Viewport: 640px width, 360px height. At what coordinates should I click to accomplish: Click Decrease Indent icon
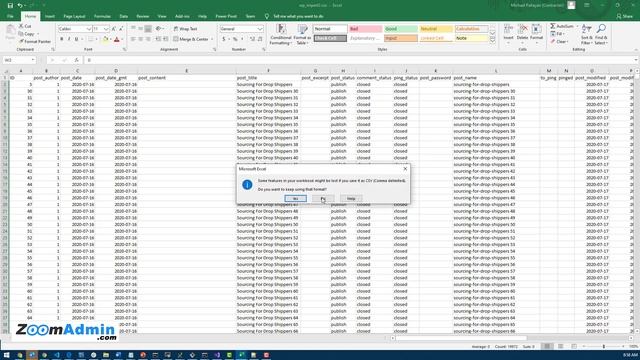pyautogui.click(x=158, y=39)
